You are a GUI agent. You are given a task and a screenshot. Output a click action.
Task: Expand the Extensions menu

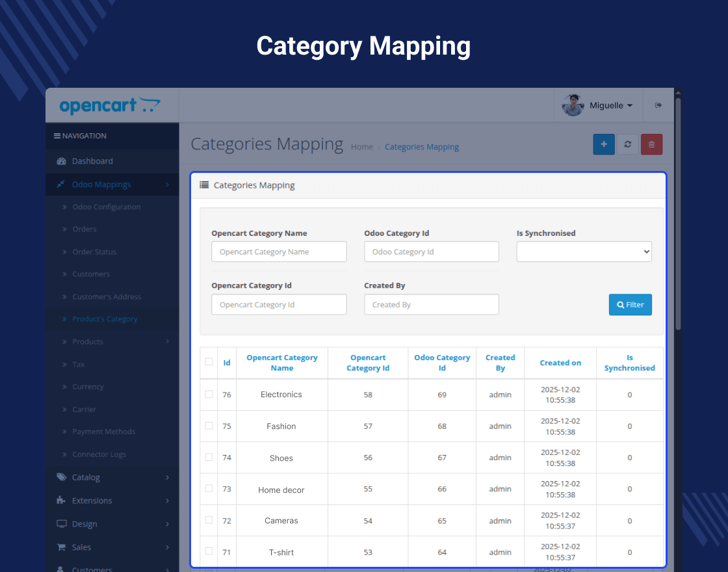coord(112,500)
